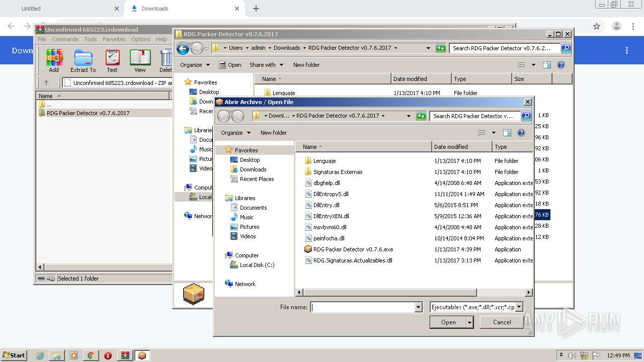Click WinRAR Add archive icon
This screenshot has width=644, height=362.
(x=54, y=61)
